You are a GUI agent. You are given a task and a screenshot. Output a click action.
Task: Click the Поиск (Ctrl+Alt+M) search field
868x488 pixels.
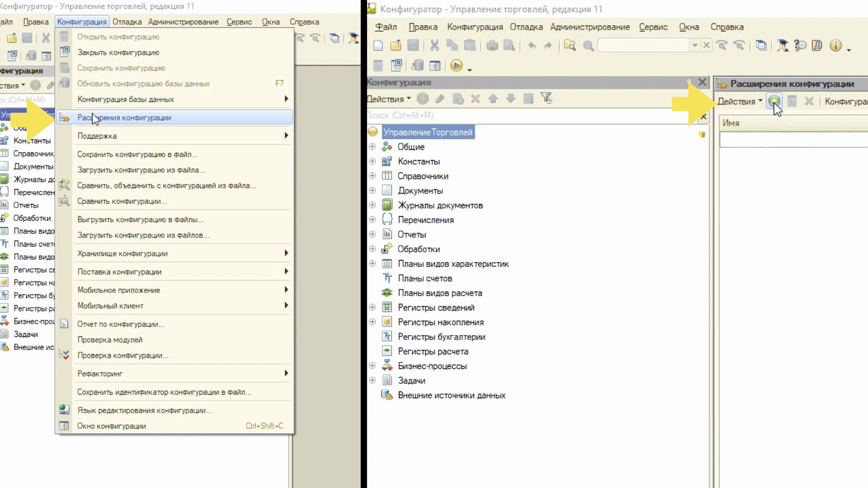point(533,116)
